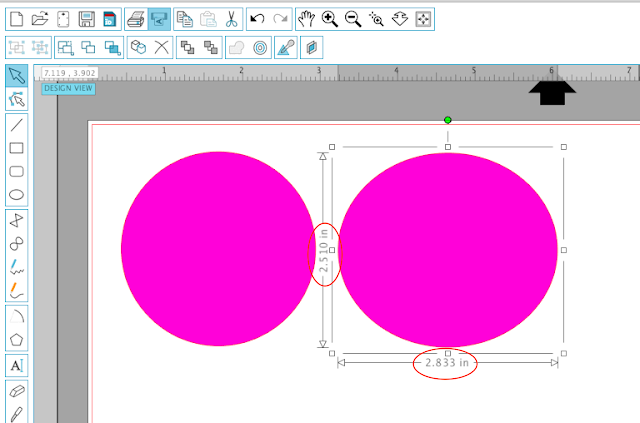
Task: Click the green rotation handle
Action: [x=448, y=120]
